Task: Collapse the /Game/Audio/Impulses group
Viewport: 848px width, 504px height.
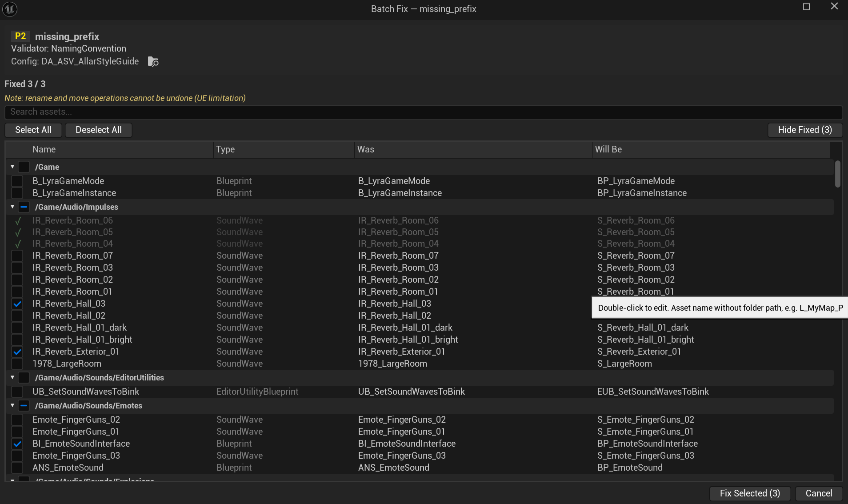Action: click(12, 207)
